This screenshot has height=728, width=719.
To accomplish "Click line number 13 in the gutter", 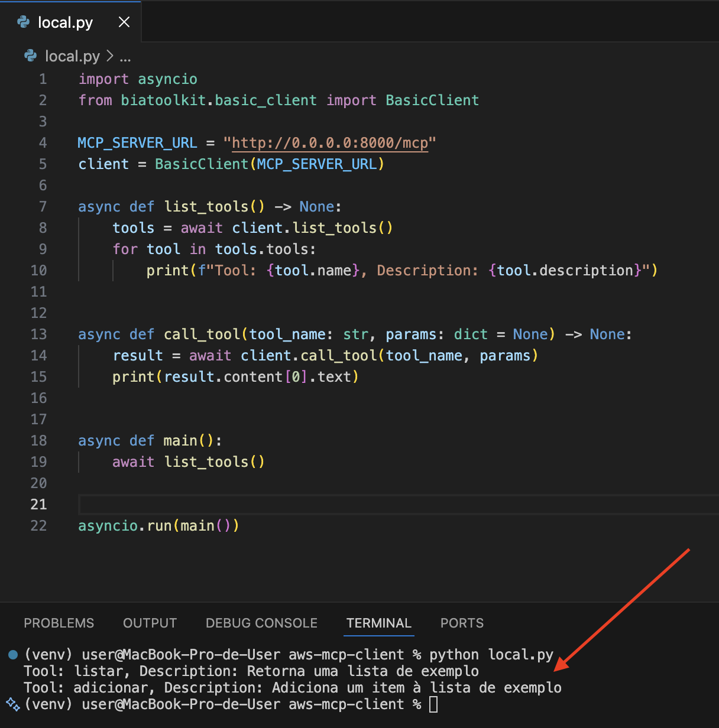I will (x=38, y=334).
